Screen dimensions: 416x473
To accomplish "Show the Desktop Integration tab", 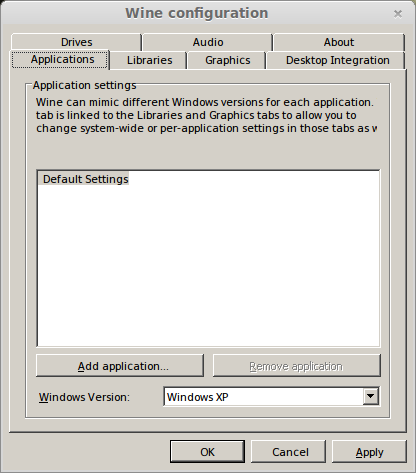I will [337, 60].
